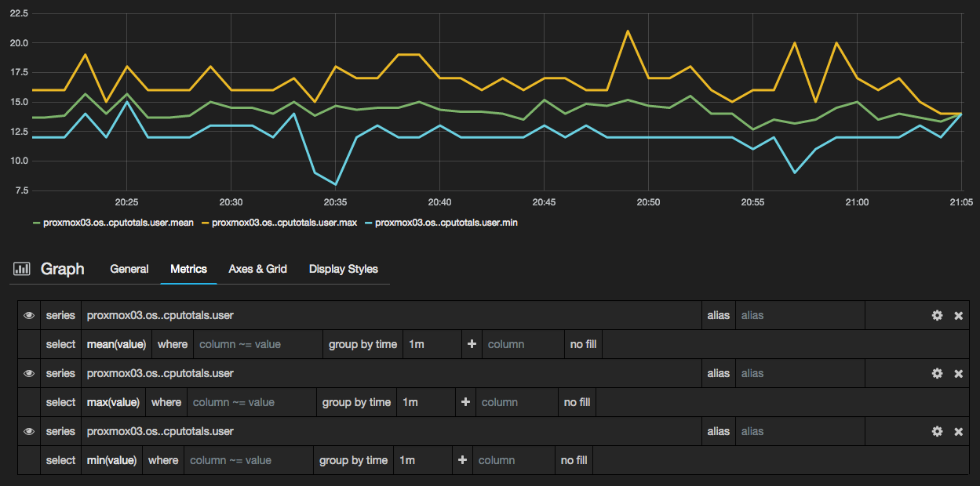Click the user.max legend entry
This screenshot has height=486, width=980.
point(284,223)
